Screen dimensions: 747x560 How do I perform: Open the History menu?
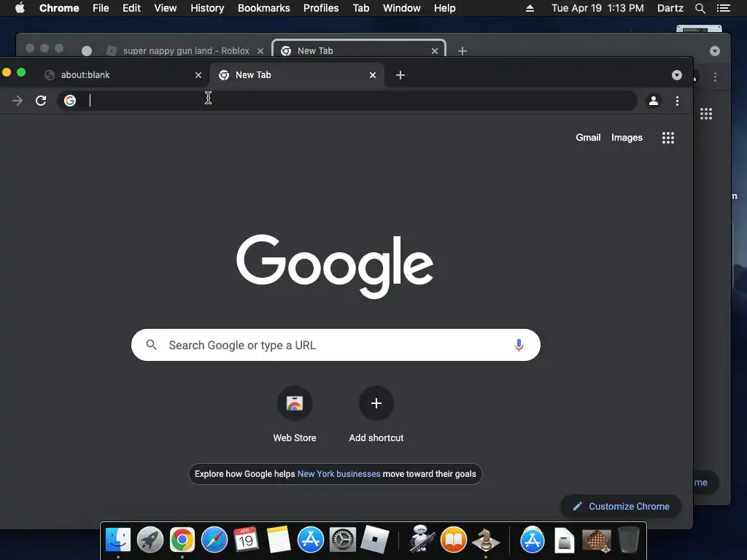207,8
